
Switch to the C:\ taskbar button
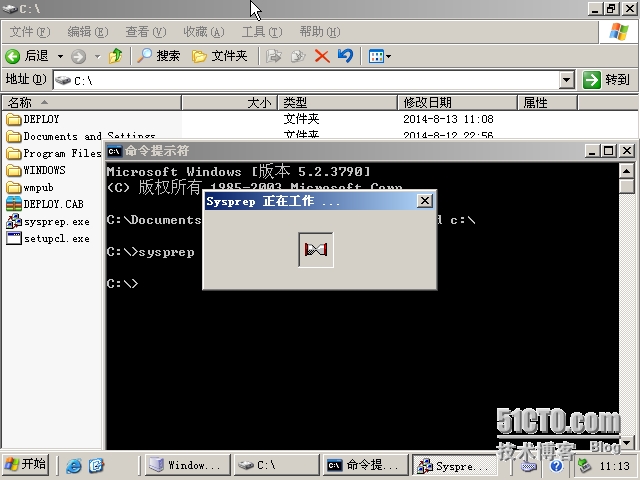tap(277, 465)
